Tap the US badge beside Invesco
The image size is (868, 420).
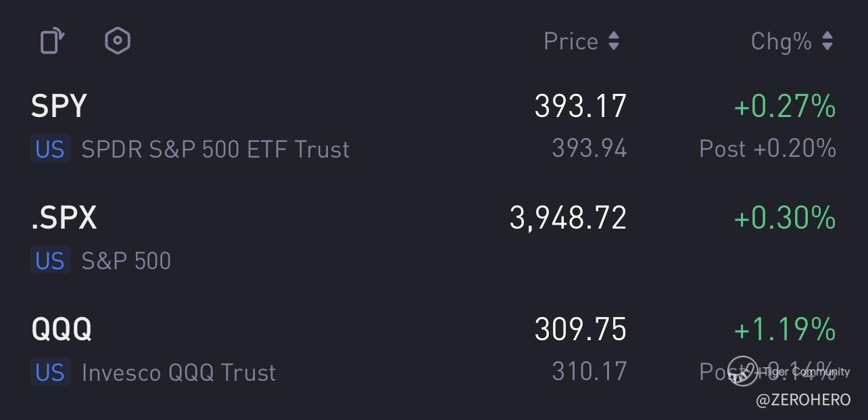[50, 372]
